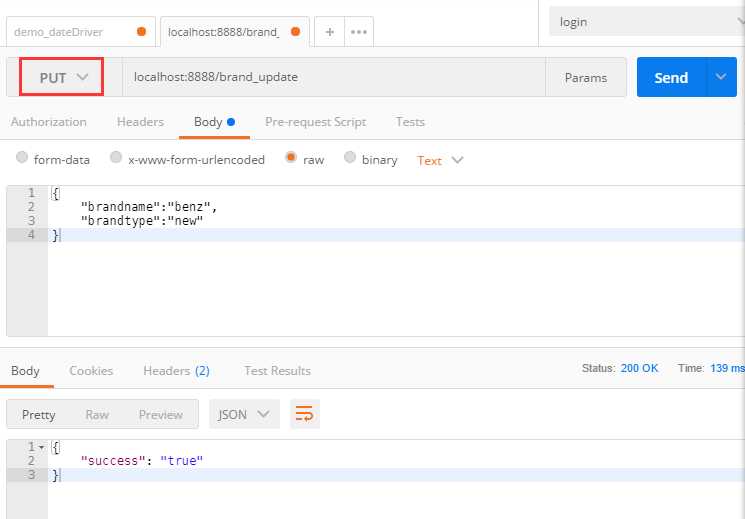Image resolution: width=745 pixels, height=519 pixels.
Task: Open the Tests tab
Action: tap(410, 122)
